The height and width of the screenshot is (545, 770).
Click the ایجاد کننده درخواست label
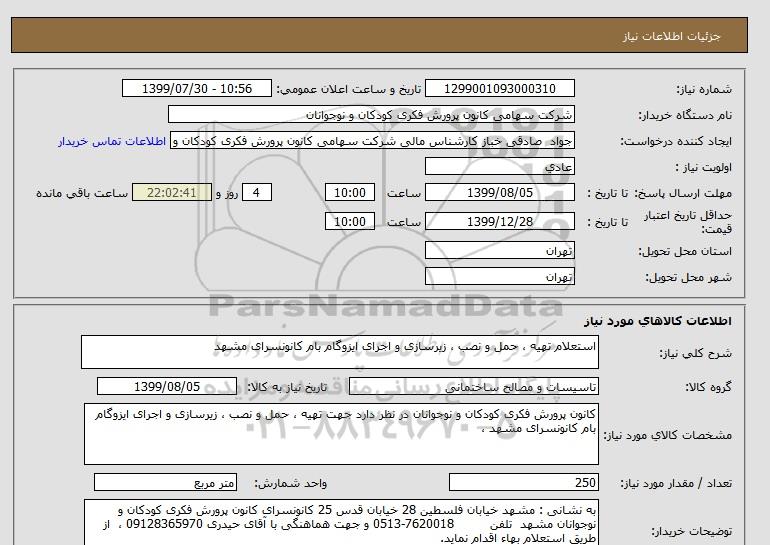676,142
